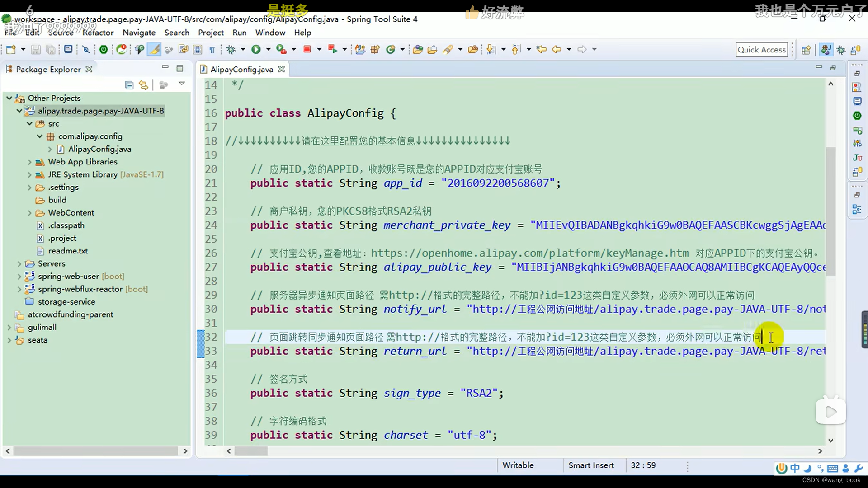Viewport: 868px width, 488px height.
Task: Click the Save All icon
Action: tap(50, 49)
